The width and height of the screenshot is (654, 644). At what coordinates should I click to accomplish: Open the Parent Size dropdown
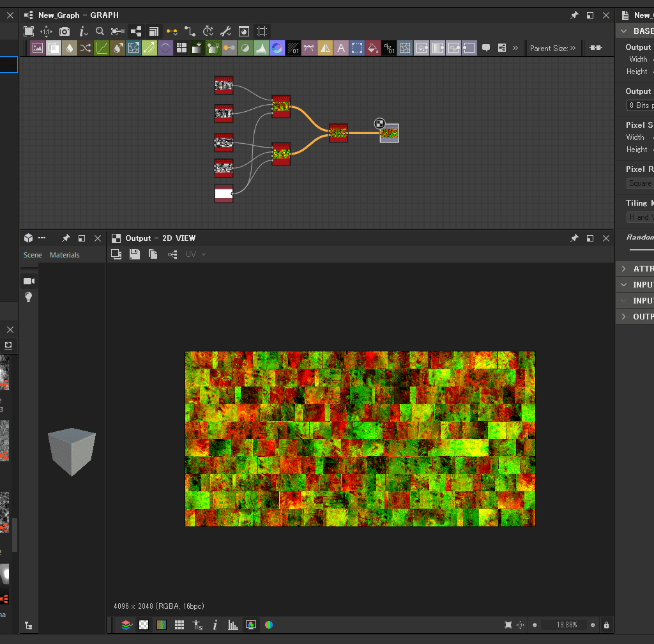(553, 48)
